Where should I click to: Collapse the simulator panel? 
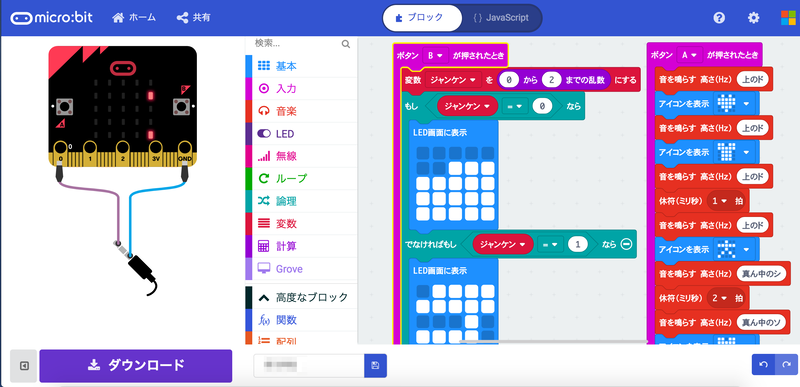tap(23, 366)
